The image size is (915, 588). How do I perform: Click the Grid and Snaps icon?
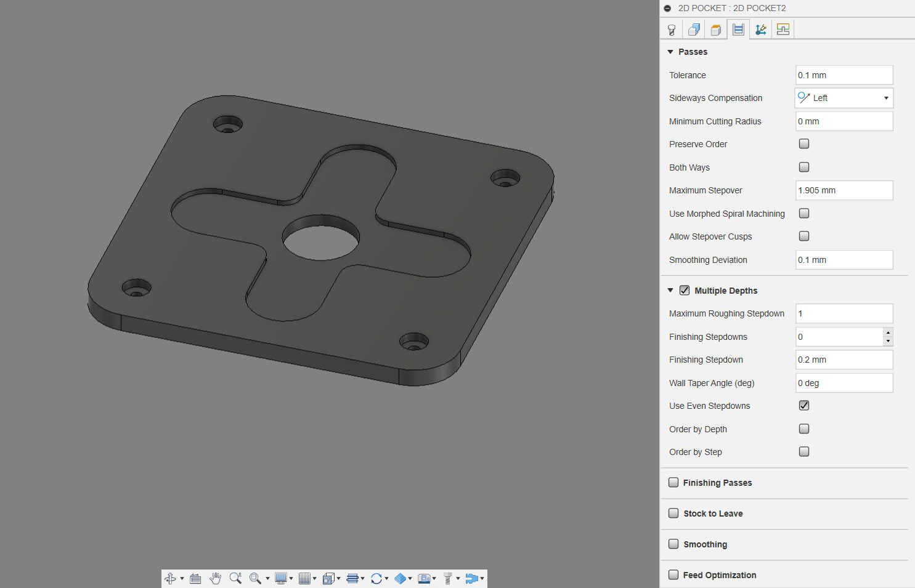304,578
